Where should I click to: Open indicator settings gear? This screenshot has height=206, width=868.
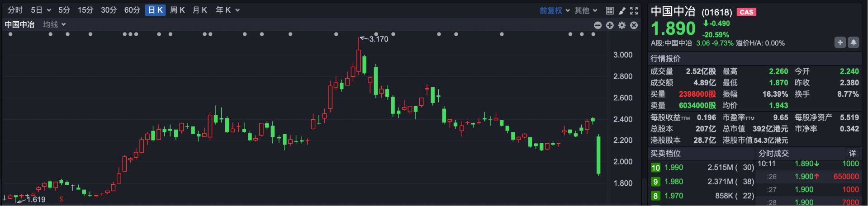(x=622, y=25)
